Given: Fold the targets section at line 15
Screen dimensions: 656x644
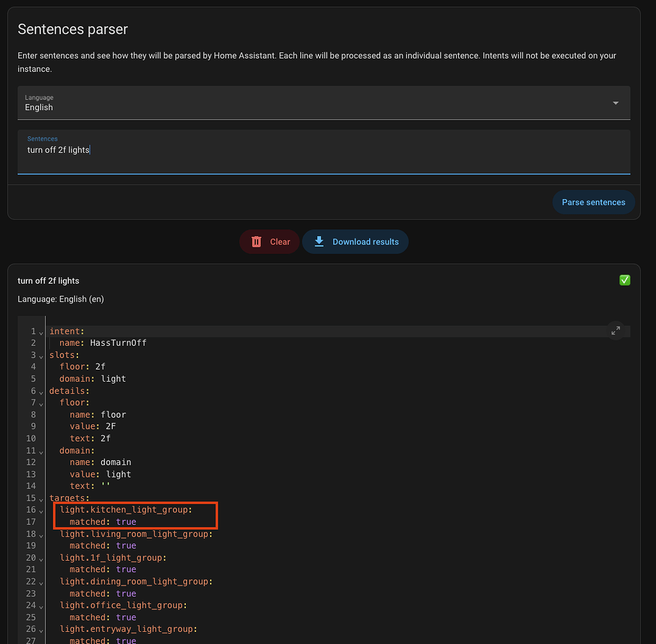Looking at the screenshot, I should [41, 499].
